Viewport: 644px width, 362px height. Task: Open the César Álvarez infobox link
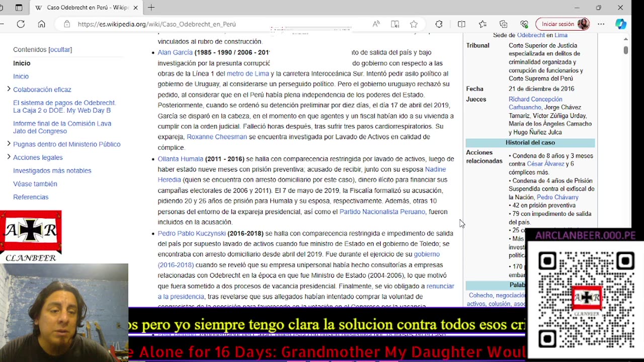(x=546, y=164)
